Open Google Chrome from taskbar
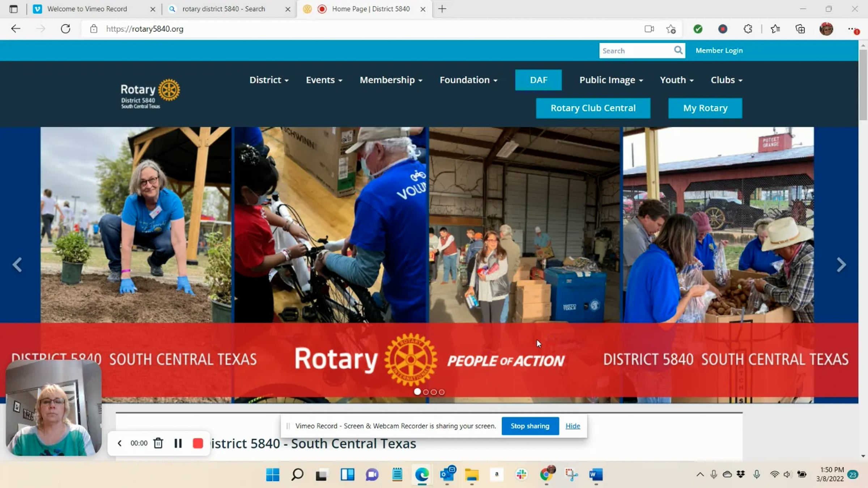 pyautogui.click(x=546, y=474)
